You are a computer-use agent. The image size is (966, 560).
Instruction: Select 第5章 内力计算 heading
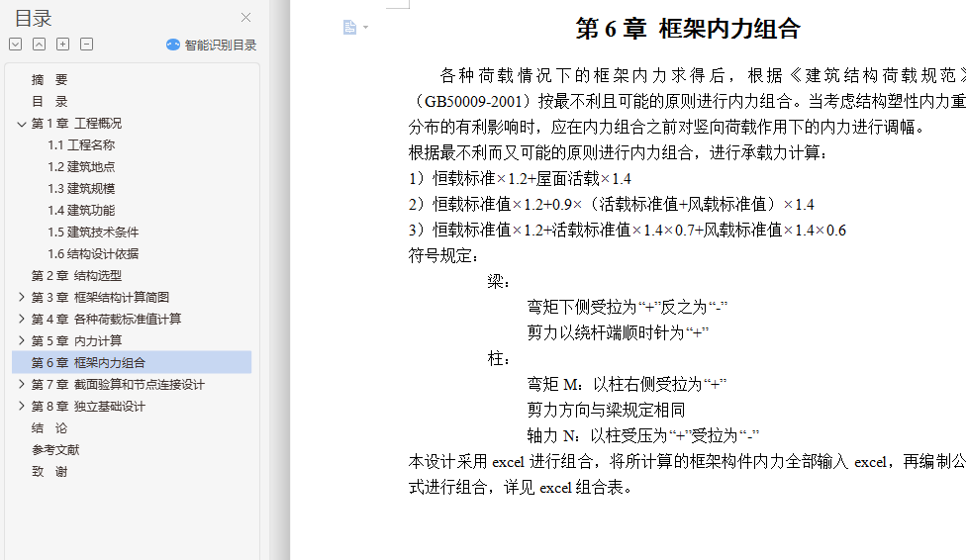coord(76,340)
